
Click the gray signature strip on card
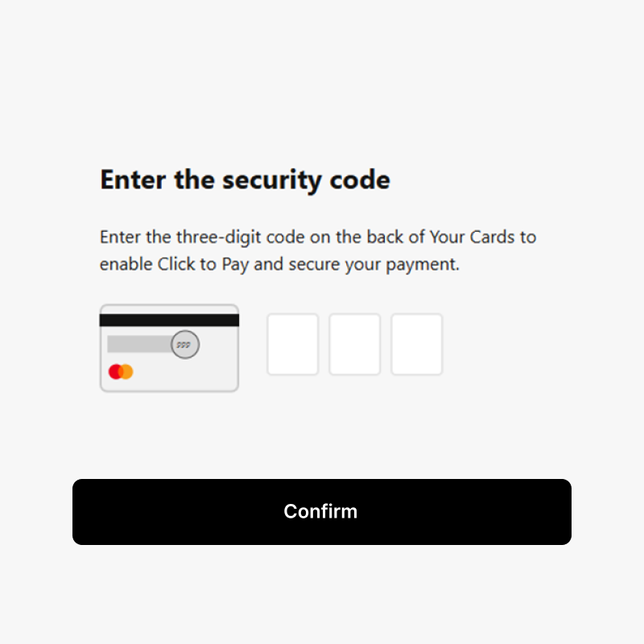138,345
